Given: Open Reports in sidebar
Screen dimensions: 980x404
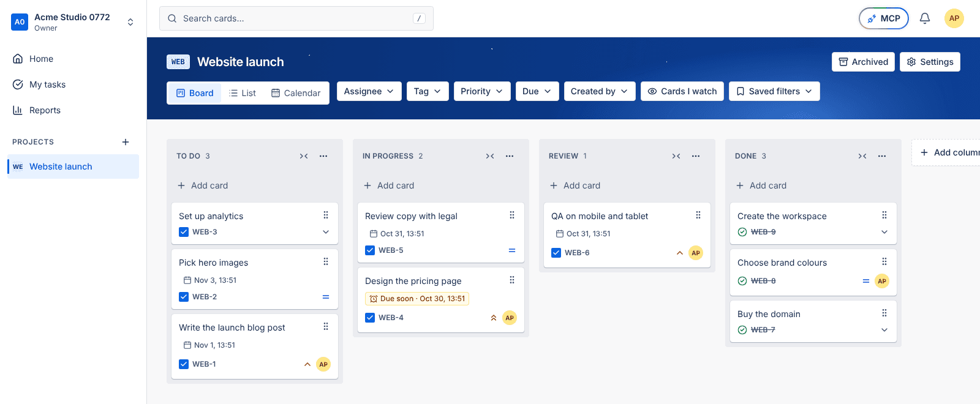Looking at the screenshot, I should (x=73, y=110).
